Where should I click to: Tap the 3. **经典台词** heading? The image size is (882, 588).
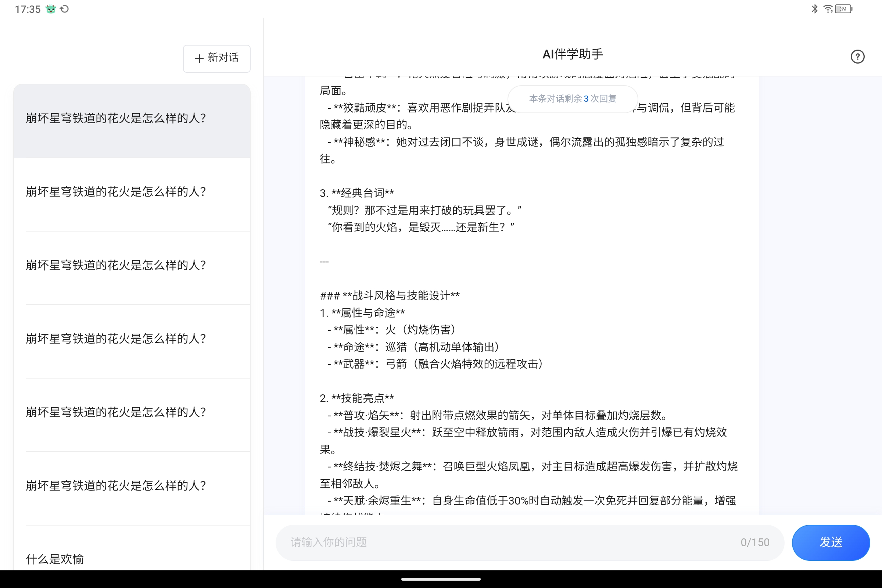point(356,193)
